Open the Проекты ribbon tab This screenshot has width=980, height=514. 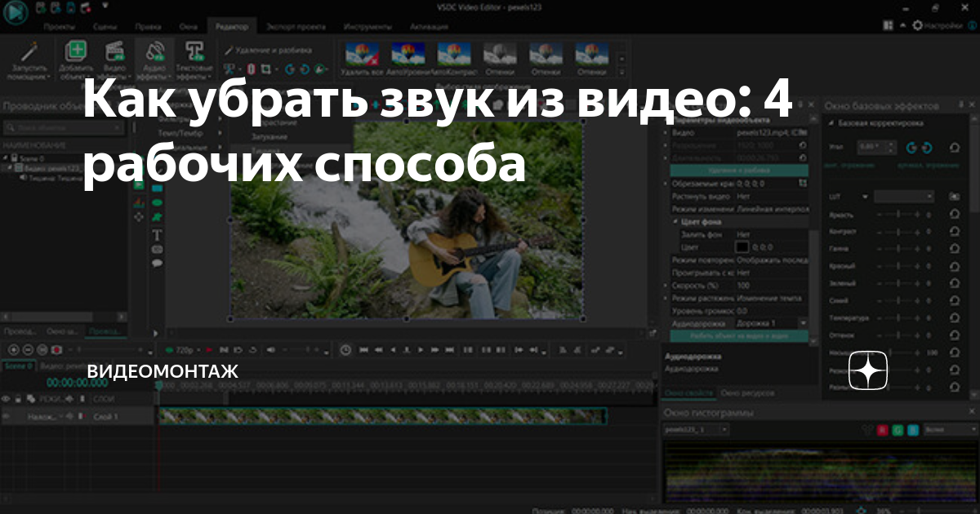coord(60,27)
